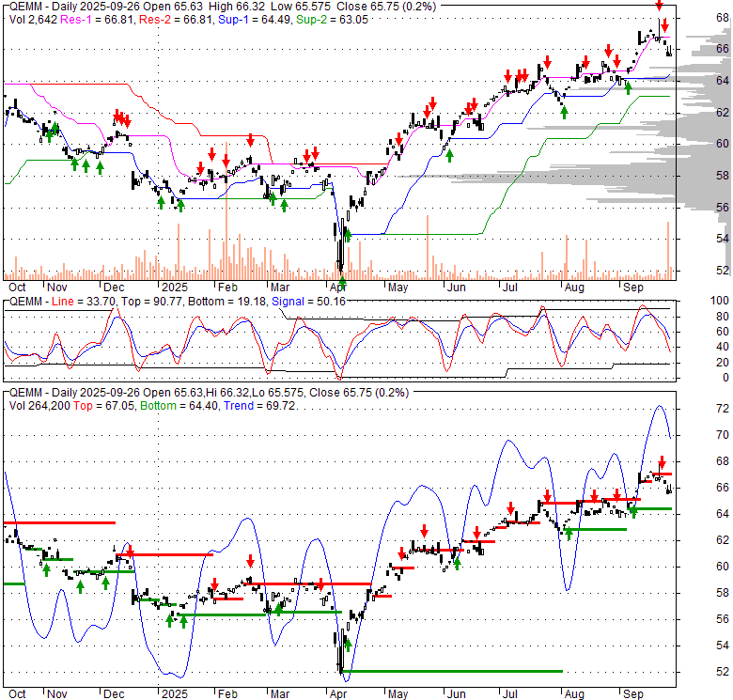Select the Sup-2 = 63.05 value

[333, 20]
